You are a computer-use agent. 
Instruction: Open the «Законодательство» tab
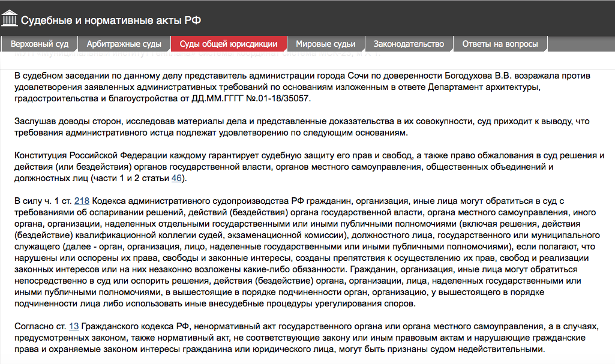tap(409, 44)
